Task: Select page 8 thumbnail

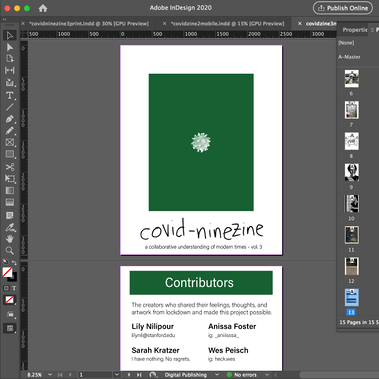Action: click(352, 141)
